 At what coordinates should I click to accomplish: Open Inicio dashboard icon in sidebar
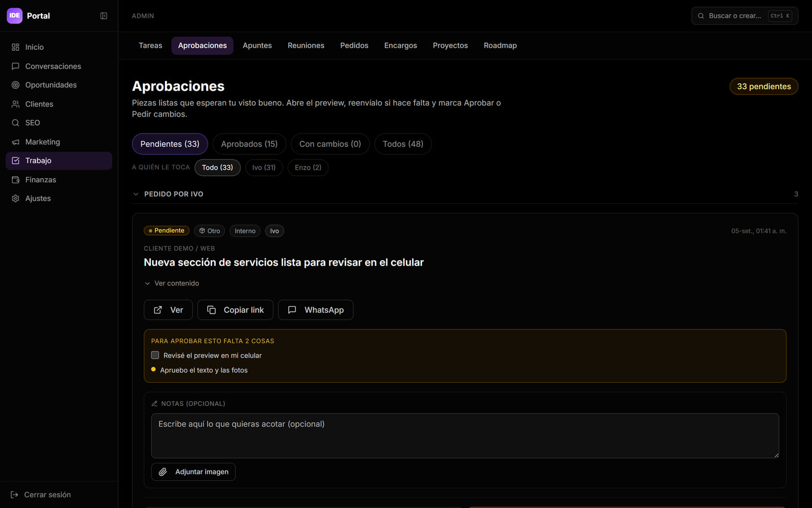(16, 47)
